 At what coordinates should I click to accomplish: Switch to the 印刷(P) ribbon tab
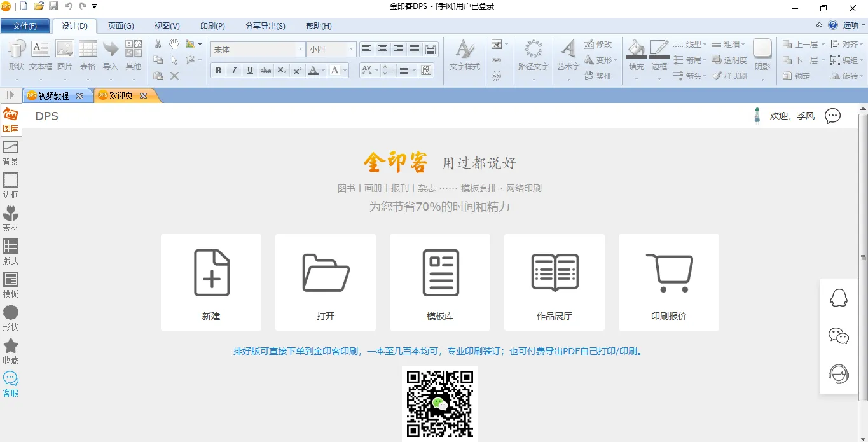212,26
